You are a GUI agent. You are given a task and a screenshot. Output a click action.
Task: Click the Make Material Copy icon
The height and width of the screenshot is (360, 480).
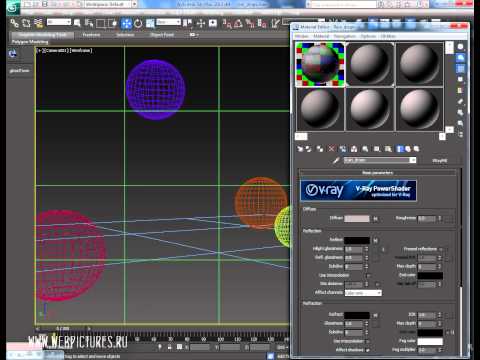343,149
